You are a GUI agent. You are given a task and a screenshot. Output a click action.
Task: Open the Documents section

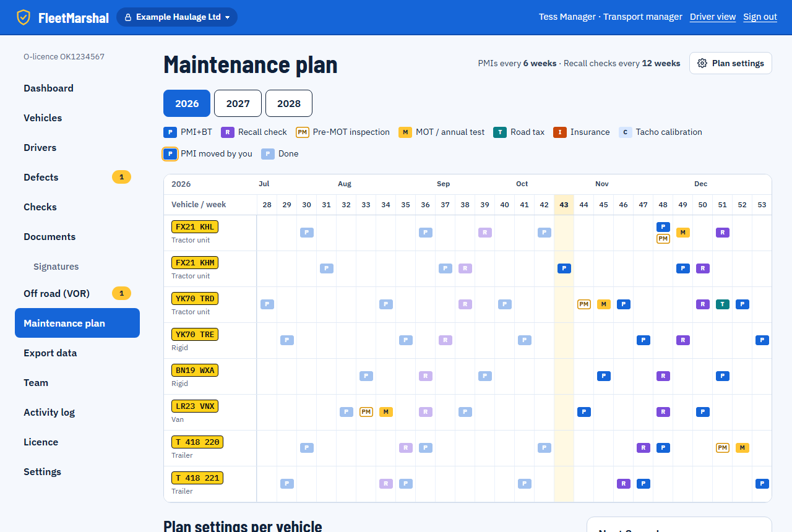coord(77,236)
